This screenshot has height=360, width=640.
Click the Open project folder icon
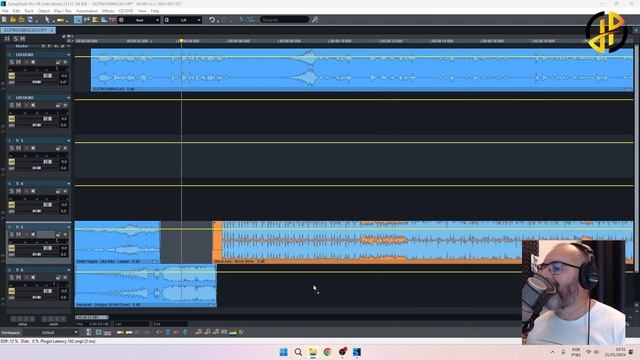(x=13, y=20)
